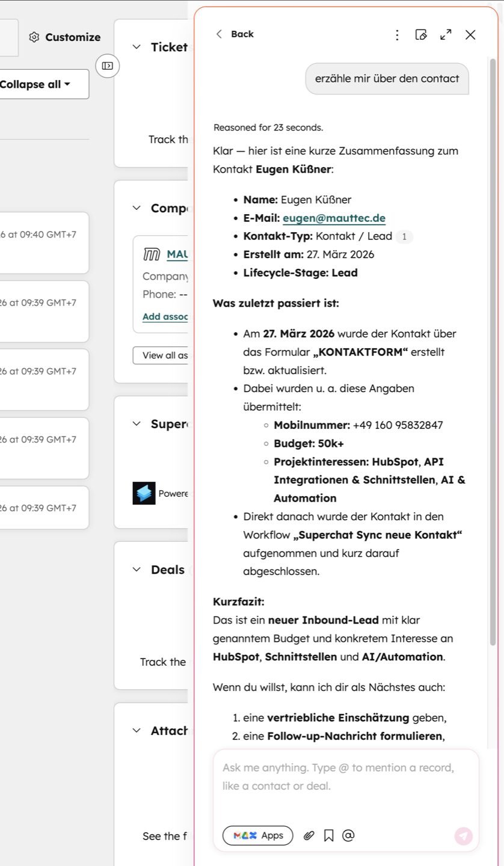Click the three-dot menu in the chat panel

point(397,35)
